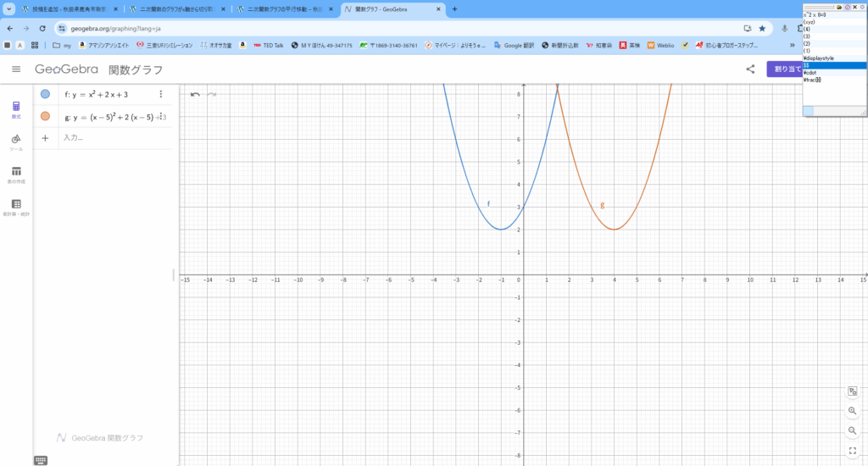Switch to the 投稿を追加 browser tab
The image size is (868, 466).
pyautogui.click(x=68, y=9)
